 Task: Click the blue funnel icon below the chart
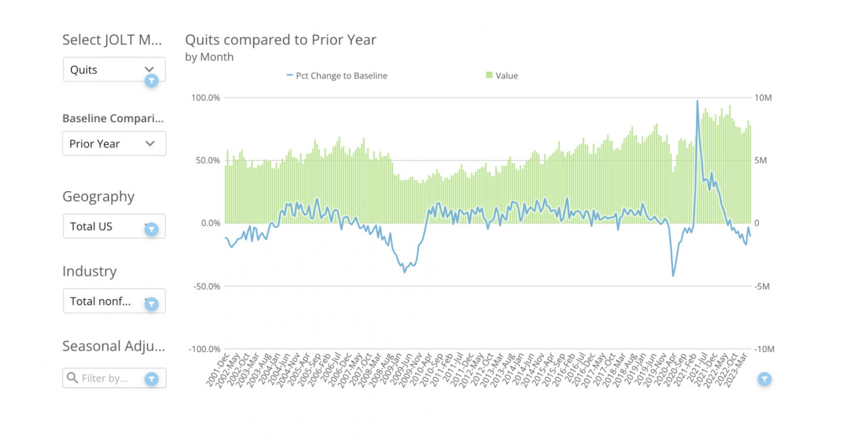(765, 379)
